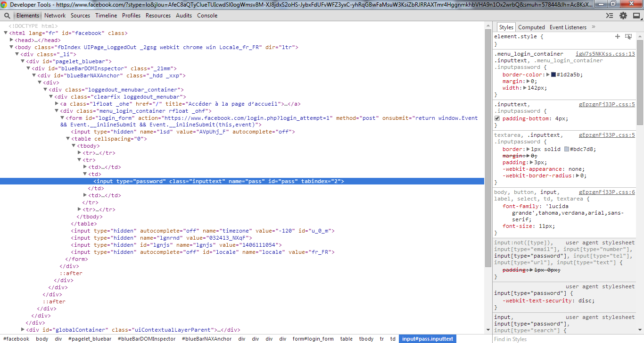Collapse the login_form form node

[63, 118]
